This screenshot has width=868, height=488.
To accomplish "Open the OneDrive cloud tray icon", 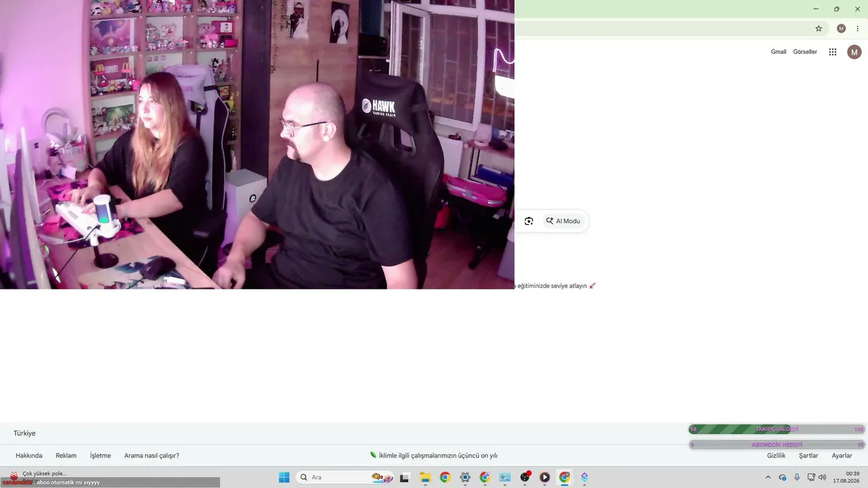I will coord(783,477).
